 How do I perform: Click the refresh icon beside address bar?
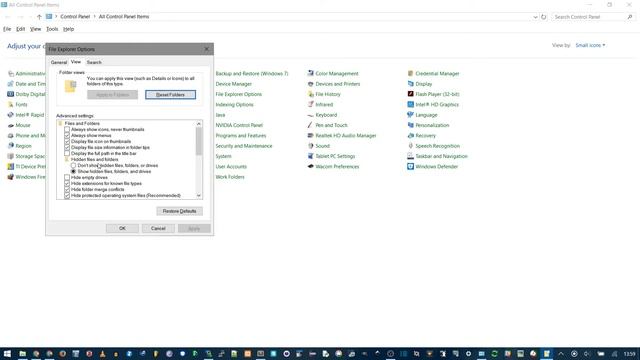pyautogui.click(x=544, y=17)
